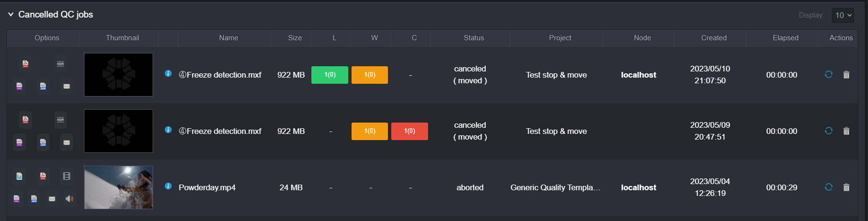Viewport: 868px width, 221px height.
Task: Open PDF report for the 2023/05/09 Freeze detection job
Action: click(26, 120)
